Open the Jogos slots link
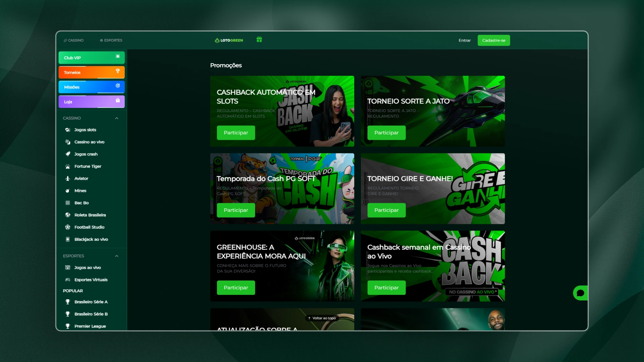Screen dimensions: 644x362 85,130
